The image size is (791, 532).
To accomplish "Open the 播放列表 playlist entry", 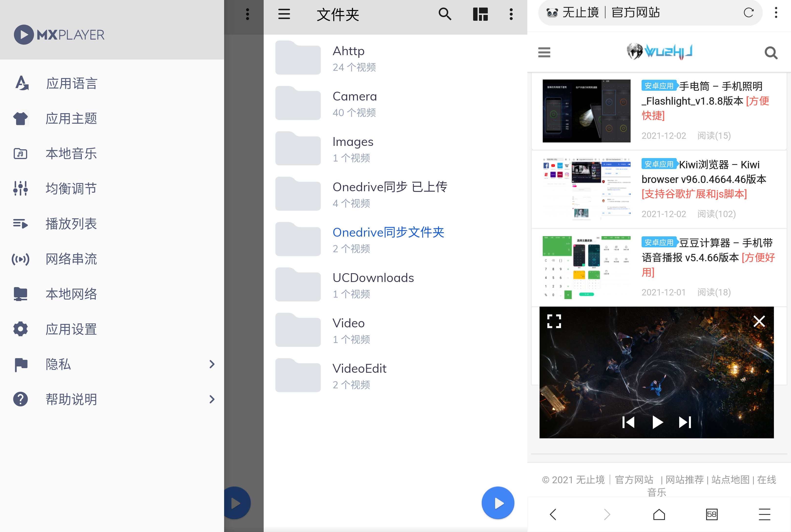I will (112, 224).
